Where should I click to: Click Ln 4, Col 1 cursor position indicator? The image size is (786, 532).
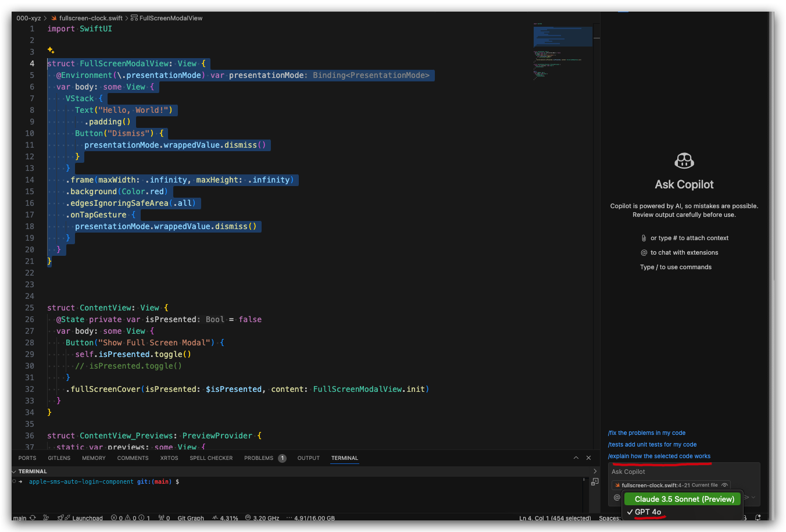pyautogui.click(x=555, y=518)
